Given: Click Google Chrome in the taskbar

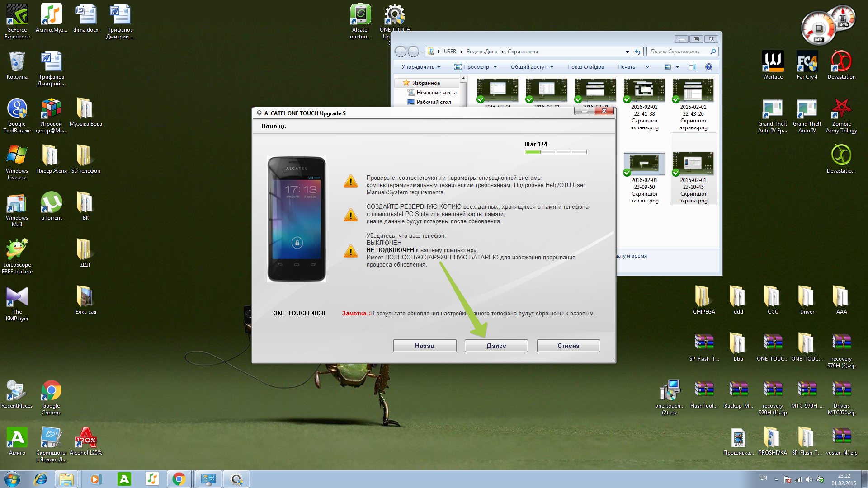Looking at the screenshot, I should (179, 479).
